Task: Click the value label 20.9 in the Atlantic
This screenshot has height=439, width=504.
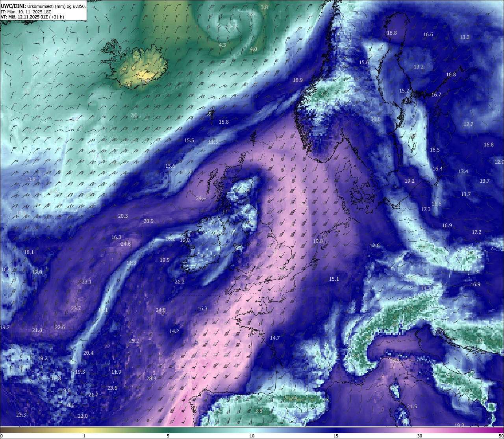Action: click(148, 221)
